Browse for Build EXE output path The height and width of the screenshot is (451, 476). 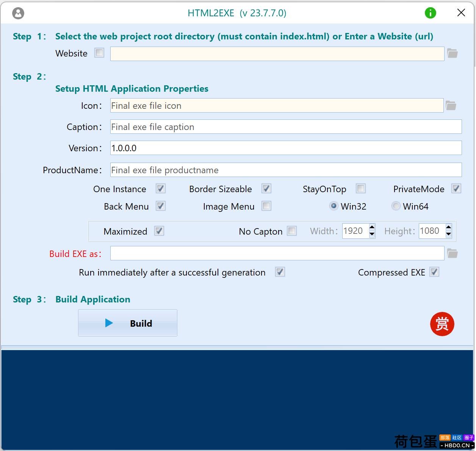(x=453, y=253)
